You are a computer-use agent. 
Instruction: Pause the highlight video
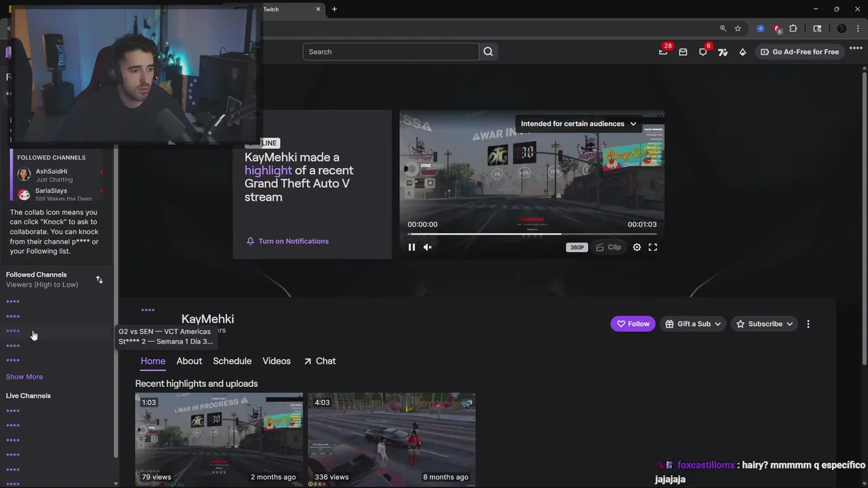pos(412,247)
